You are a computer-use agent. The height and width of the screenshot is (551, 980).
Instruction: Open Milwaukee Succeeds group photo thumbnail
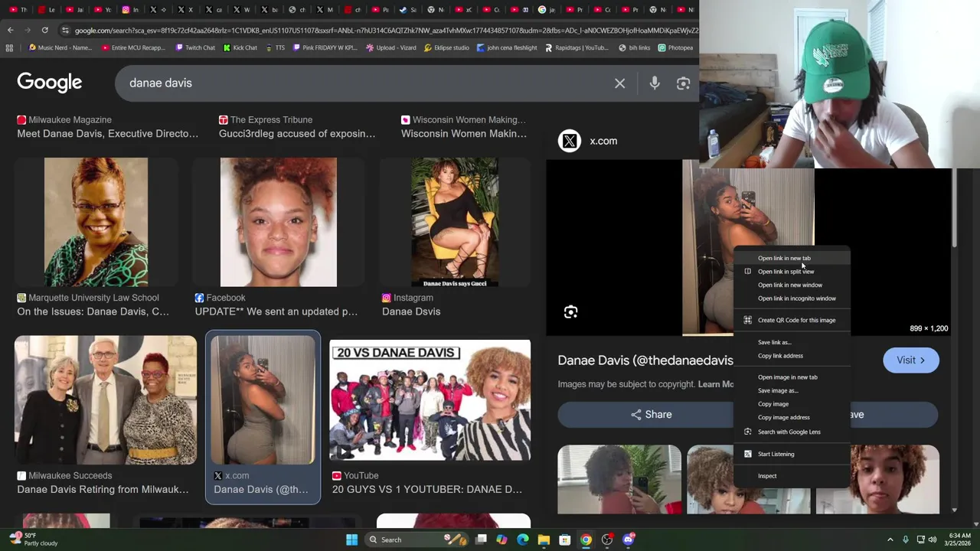tap(106, 399)
